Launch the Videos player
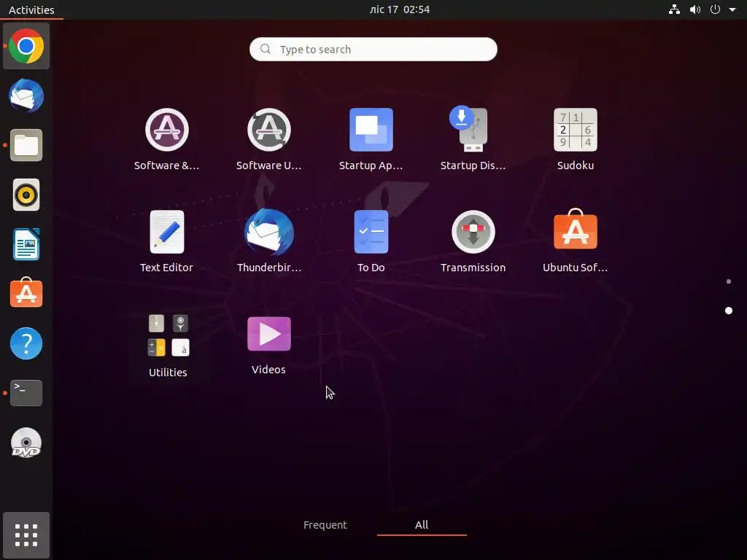The height and width of the screenshot is (560, 747). (x=268, y=345)
